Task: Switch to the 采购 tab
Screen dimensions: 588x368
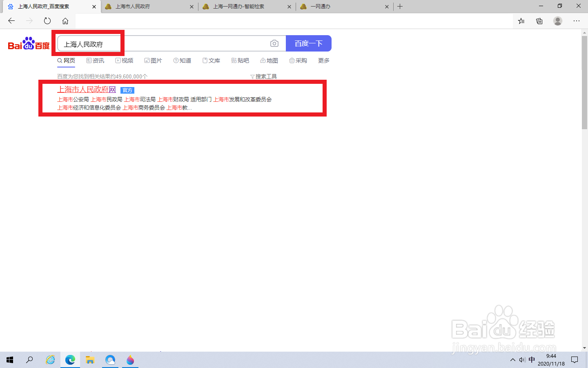Action: (x=298, y=61)
